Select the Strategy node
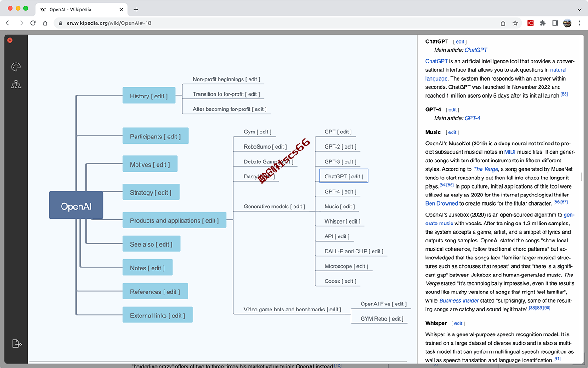Viewport: 588px width, 368px height. click(x=151, y=192)
